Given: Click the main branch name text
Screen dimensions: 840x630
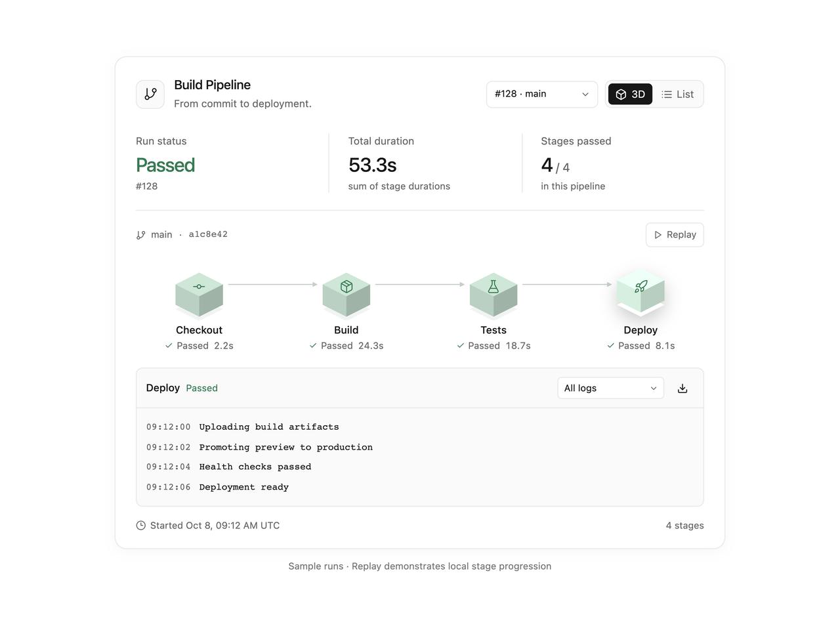Looking at the screenshot, I should pos(161,235).
